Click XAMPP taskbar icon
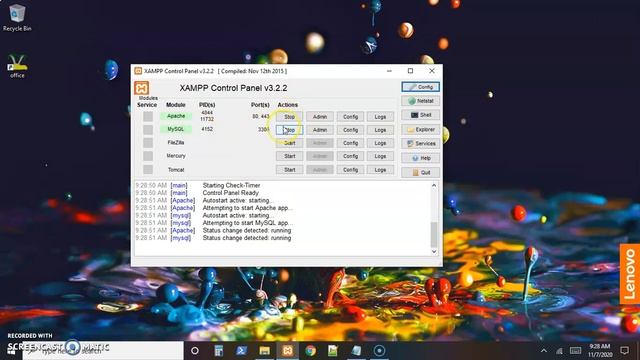640x360 pixels. click(x=287, y=351)
